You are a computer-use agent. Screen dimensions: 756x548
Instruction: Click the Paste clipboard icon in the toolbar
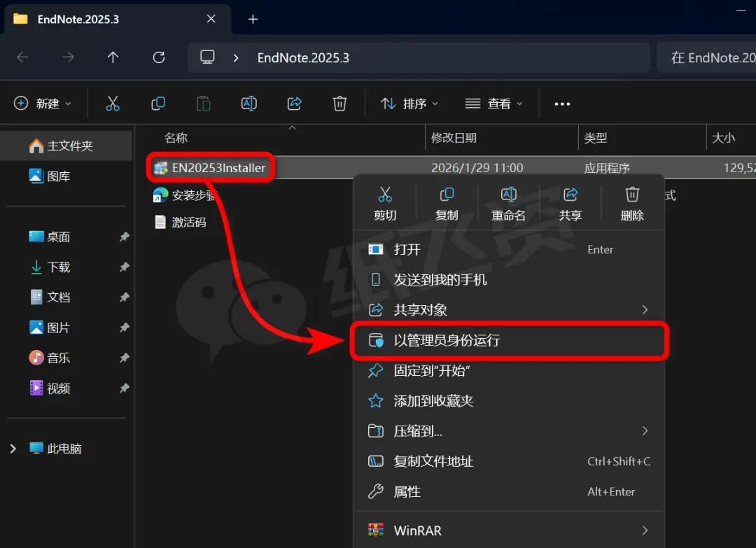(x=204, y=103)
